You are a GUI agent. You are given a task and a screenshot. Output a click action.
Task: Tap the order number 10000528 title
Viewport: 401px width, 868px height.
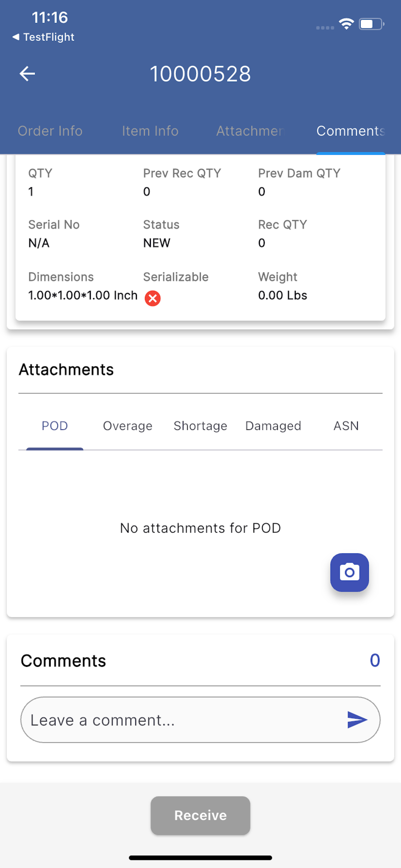click(x=200, y=74)
